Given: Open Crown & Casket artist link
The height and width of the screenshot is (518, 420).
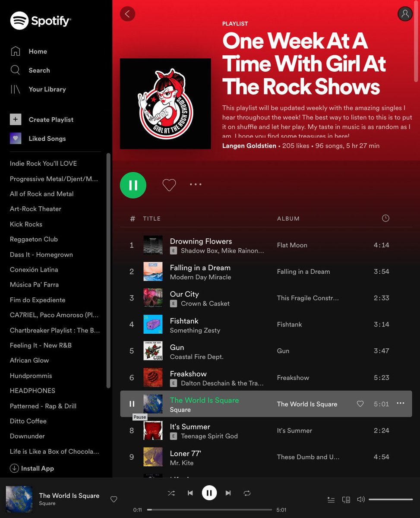Looking at the screenshot, I should (205, 303).
